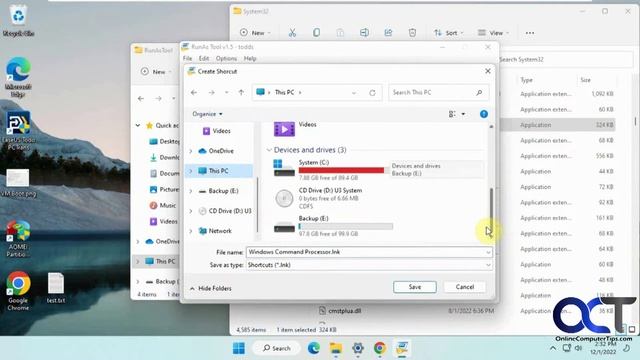Click the Size column header in System32
Image resolution: width=640 pixels, height=360 pixels.
click(585, 80)
